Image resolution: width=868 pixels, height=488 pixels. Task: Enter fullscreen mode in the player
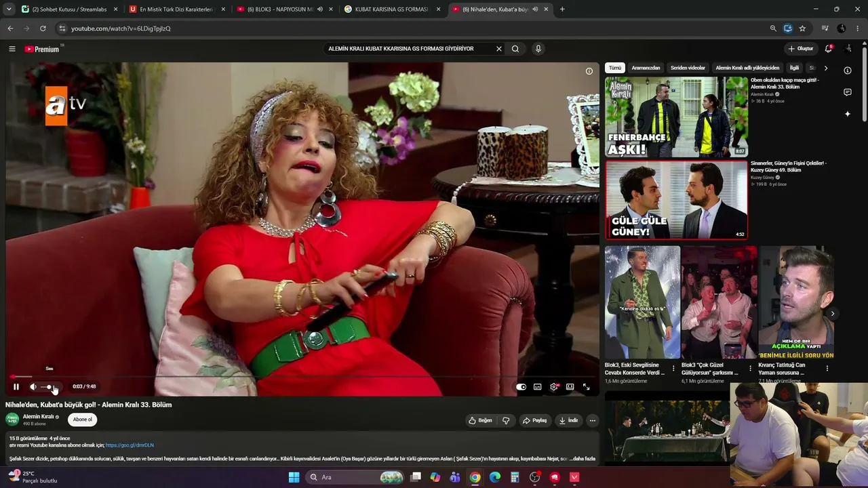click(587, 387)
